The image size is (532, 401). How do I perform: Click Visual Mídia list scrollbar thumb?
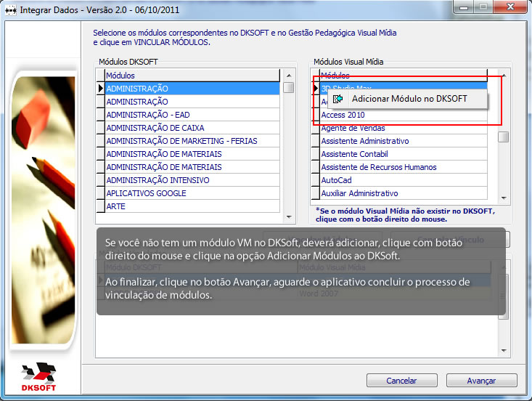pyautogui.click(x=504, y=137)
